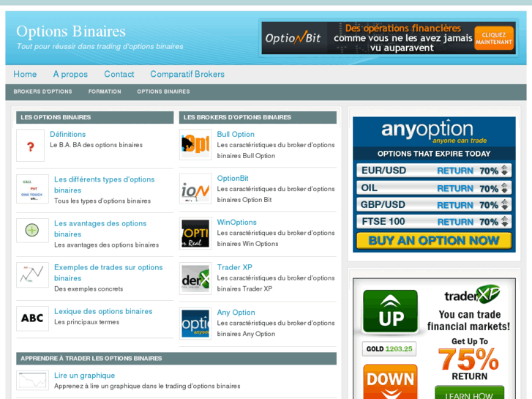Image resolution: width=532 pixels, height=399 pixels.
Task: Click the green UP arrow button
Action: click(390, 311)
